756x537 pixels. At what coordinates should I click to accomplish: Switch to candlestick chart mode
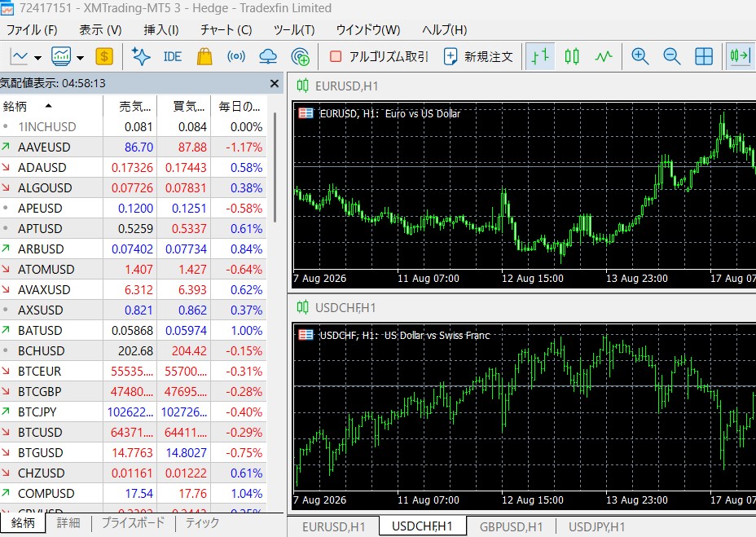(572, 57)
